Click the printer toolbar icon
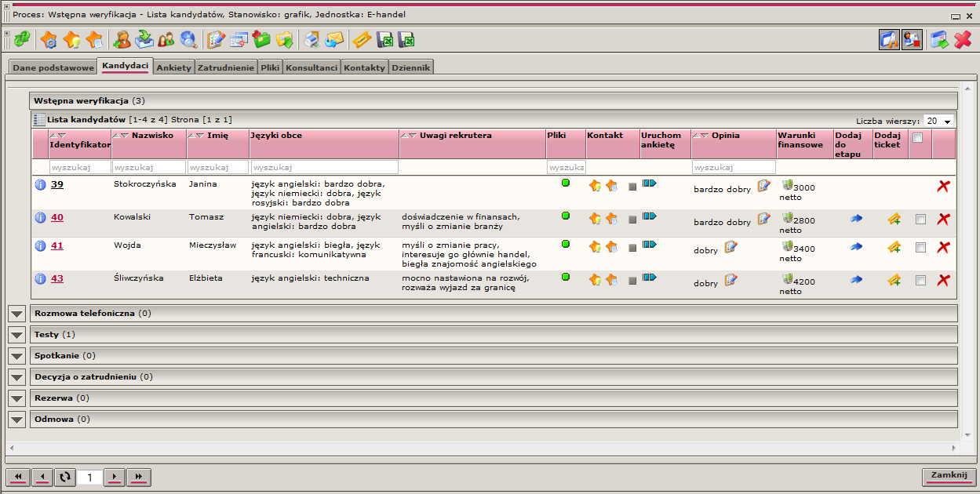 [311, 39]
